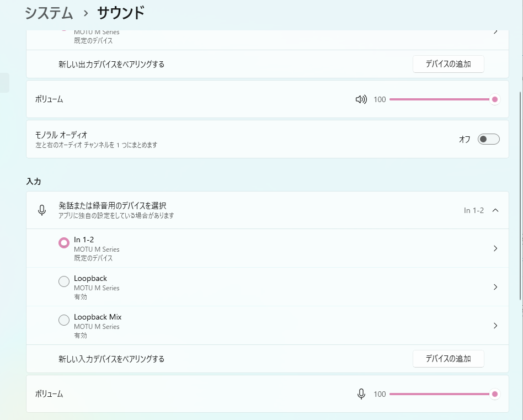The width and height of the screenshot is (523, 420).
Task: Click デバイスの追加 for new output device
Action: click(448, 64)
